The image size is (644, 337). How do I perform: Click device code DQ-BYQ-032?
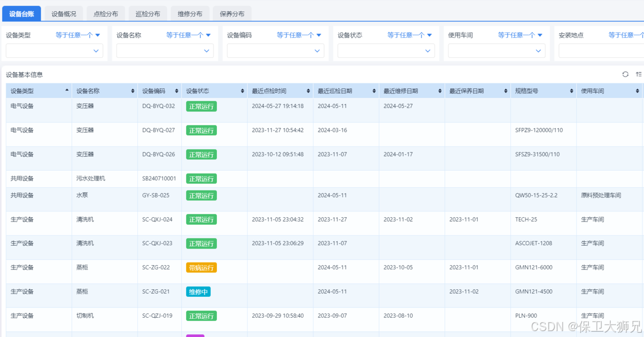pos(158,106)
